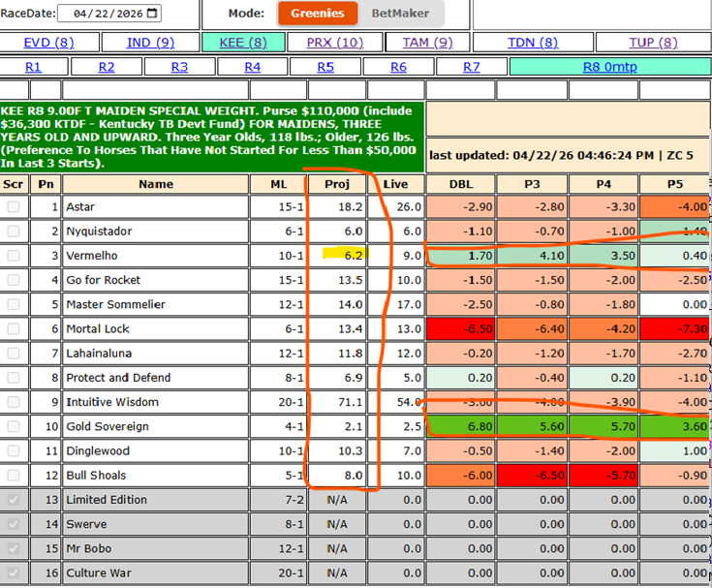This screenshot has width=712, height=588.
Task: Open the EVD (8) track tab
Action: click(x=49, y=43)
